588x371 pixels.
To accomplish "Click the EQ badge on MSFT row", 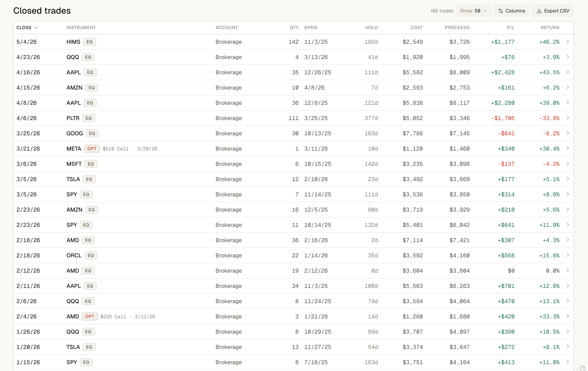I will tap(91, 164).
